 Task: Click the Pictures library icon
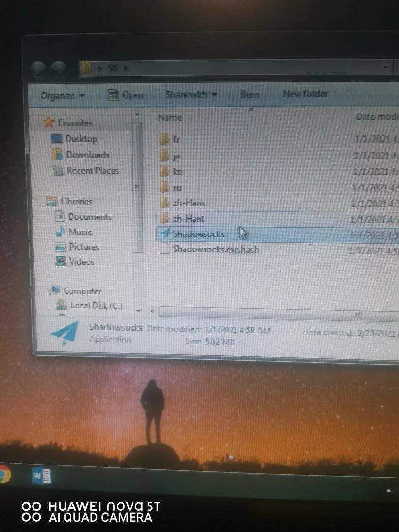pyautogui.click(x=60, y=247)
